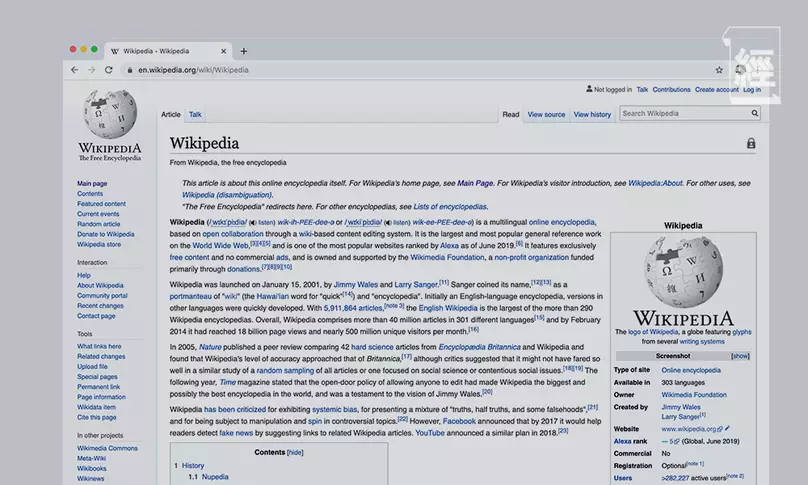Reload the page with refresh icon
The image size is (808, 485).
[x=109, y=70]
